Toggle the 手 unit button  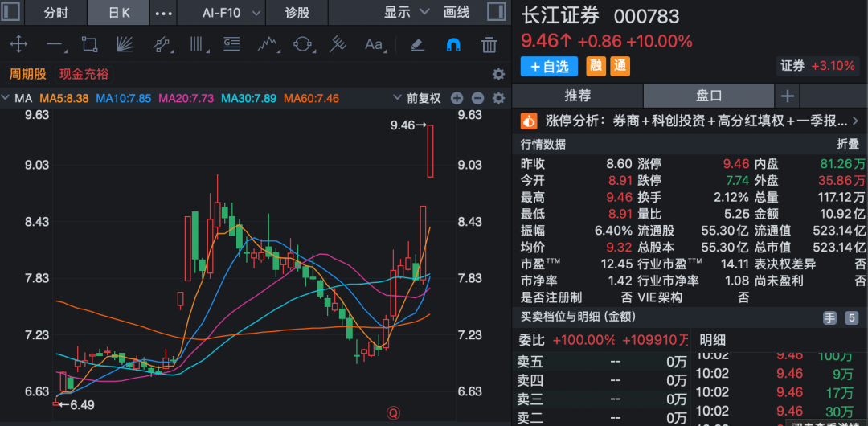pyautogui.click(x=829, y=318)
